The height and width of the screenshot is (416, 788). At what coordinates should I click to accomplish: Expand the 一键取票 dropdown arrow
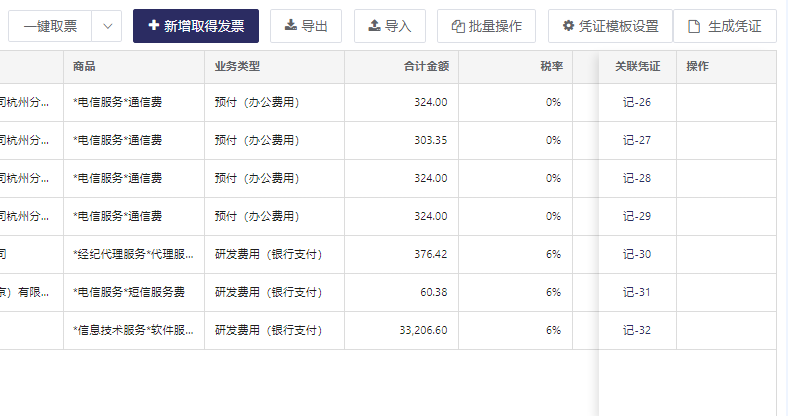pyautogui.click(x=107, y=26)
